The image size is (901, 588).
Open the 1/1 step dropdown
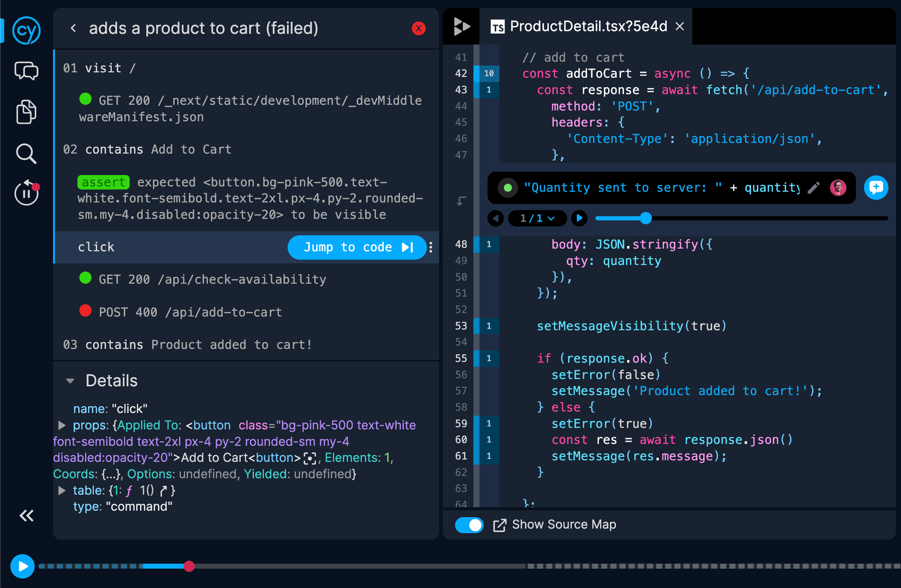[537, 218]
